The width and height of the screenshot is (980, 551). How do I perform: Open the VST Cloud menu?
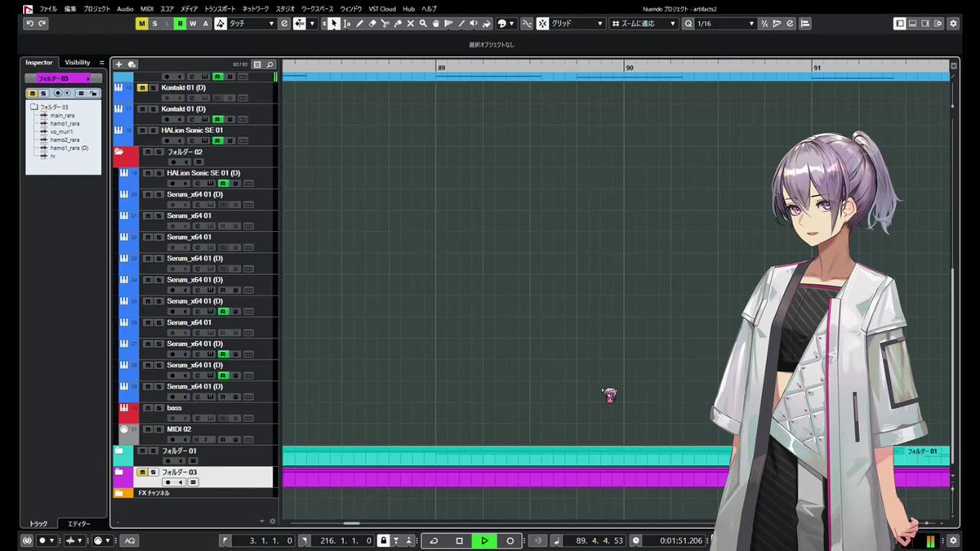[x=382, y=8]
